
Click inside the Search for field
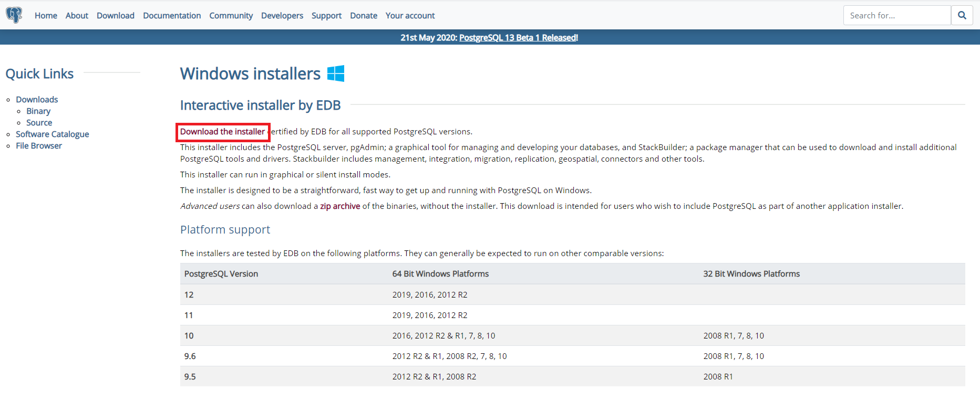click(x=897, y=15)
